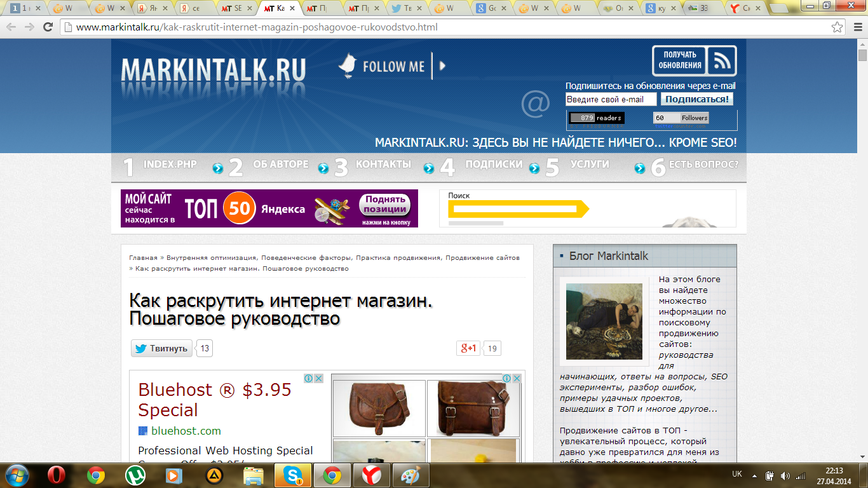
Task: Open 'Поведенческие факторы' breadcrumb link
Action: pyautogui.click(x=306, y=258)
